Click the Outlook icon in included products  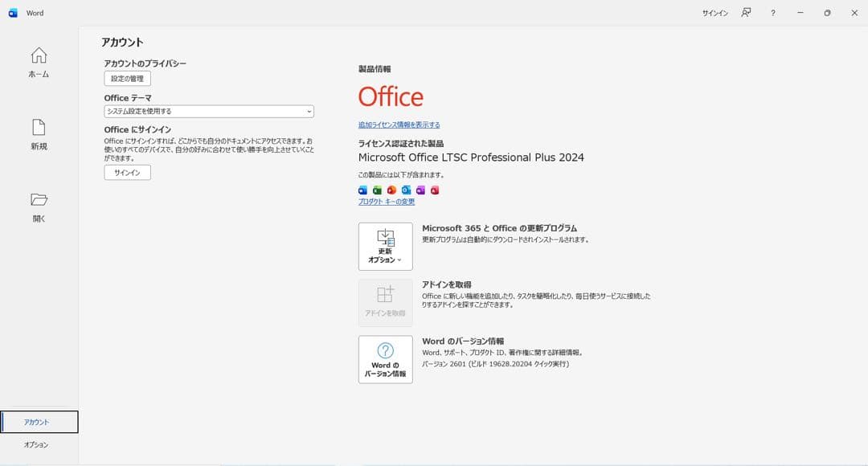(406, 190)
